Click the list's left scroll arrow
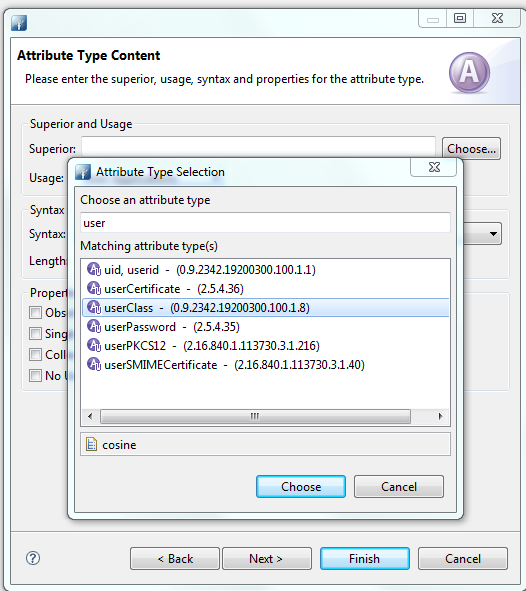 pos(90,416)
